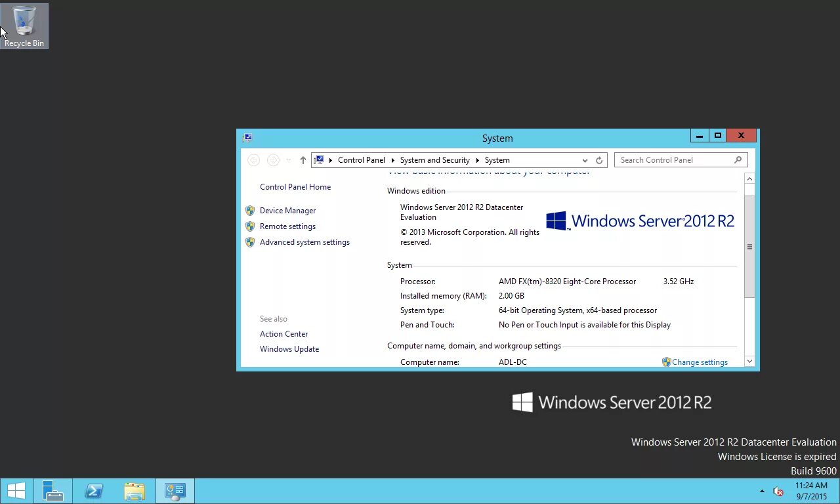This screenshot has height=504, width=840.
Task: Open Action Center link
Action: tap(283, 334)
